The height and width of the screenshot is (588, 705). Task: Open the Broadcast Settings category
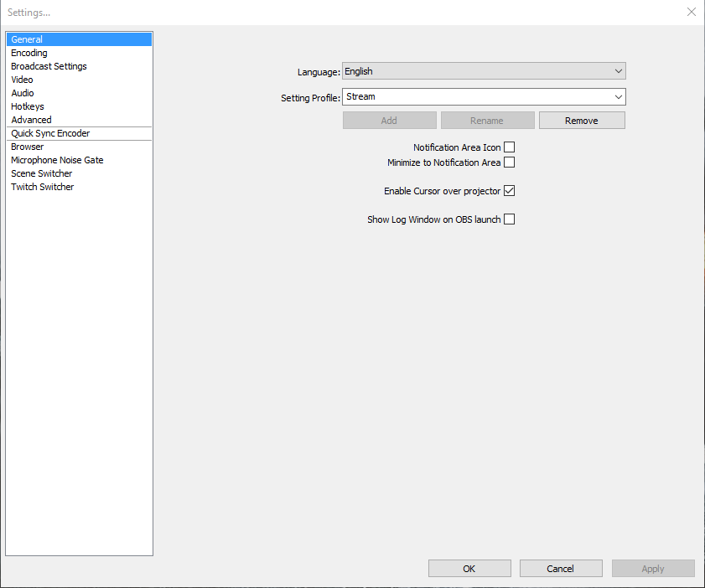point(79,66)
